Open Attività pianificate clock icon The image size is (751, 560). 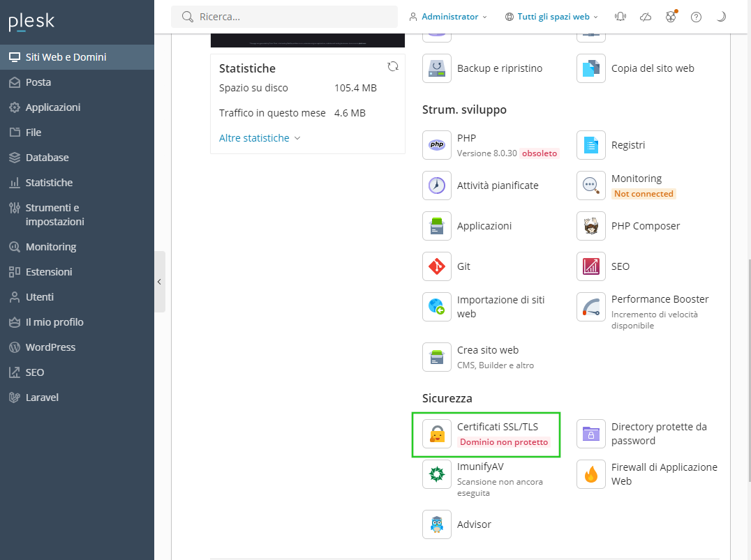pos(437,186)
